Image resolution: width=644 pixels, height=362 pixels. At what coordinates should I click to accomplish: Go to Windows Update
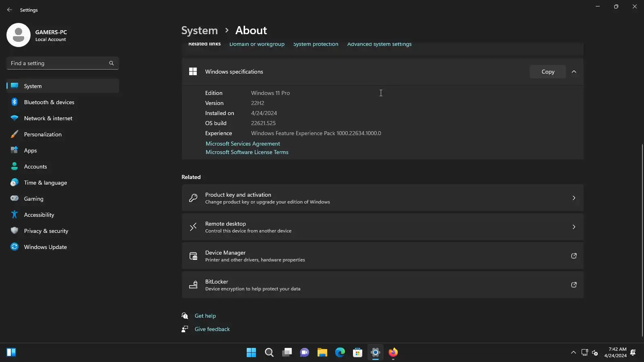coord(63,247)
